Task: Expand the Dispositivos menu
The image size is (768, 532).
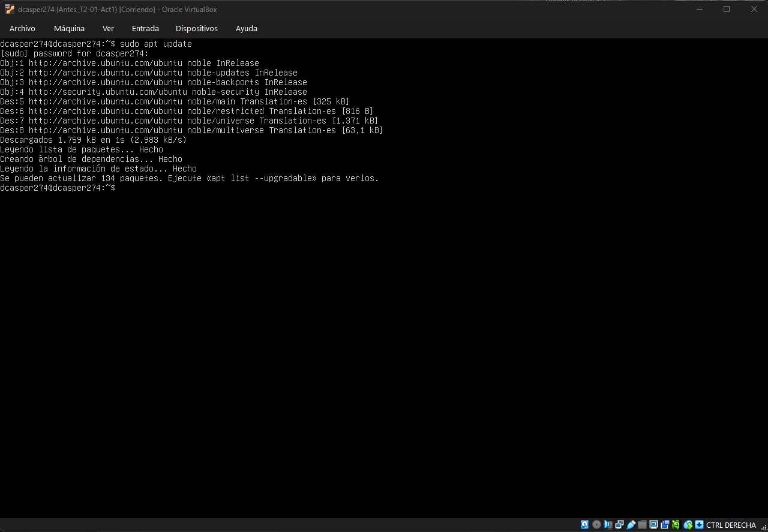Action: (196, 28)
